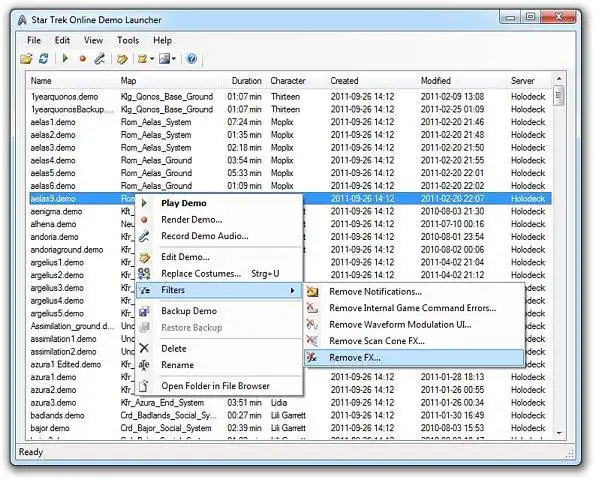
Task: Select Remove Internal Game Command Errors...
Action: (x=414, y=308)
